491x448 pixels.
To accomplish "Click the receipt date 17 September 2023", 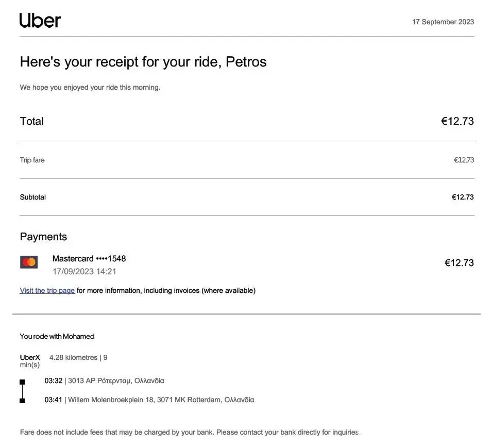I will (443, 22).
